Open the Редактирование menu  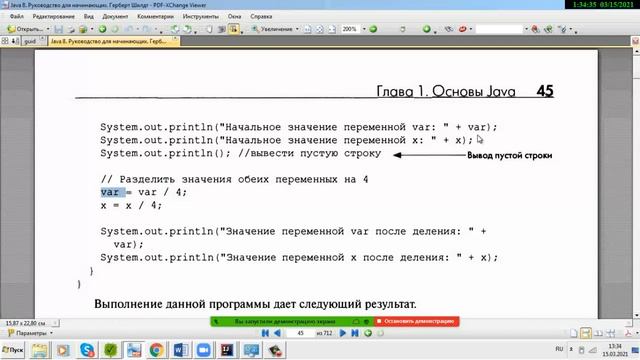[53, 16]
